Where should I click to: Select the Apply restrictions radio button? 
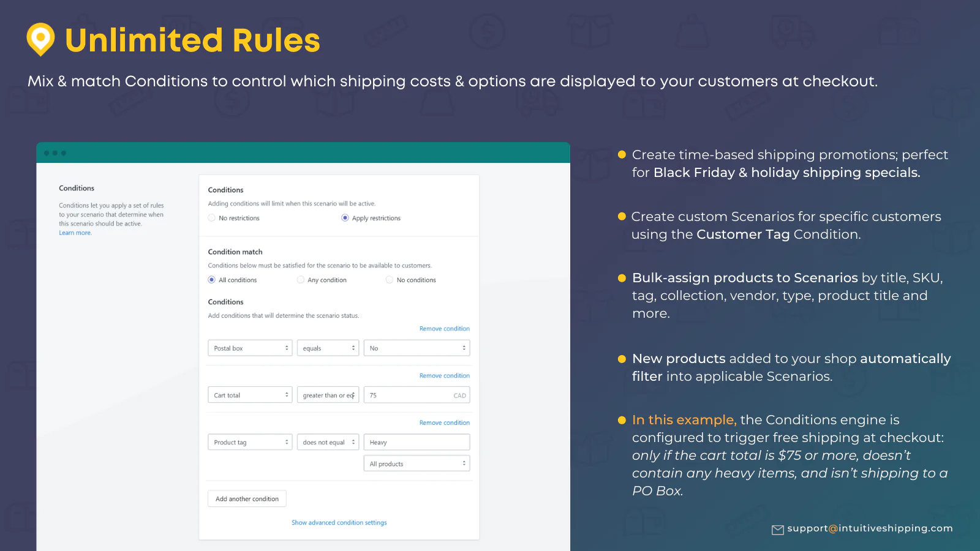point(345,218)
